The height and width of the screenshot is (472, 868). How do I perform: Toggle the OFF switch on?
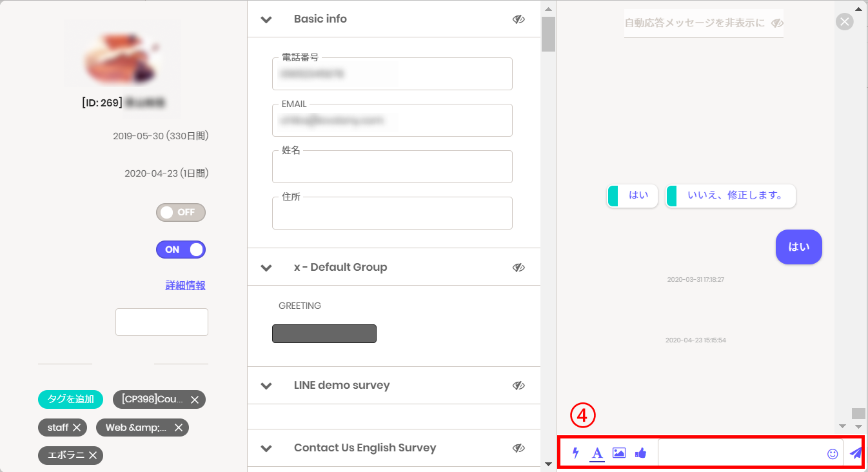point(181,212)
